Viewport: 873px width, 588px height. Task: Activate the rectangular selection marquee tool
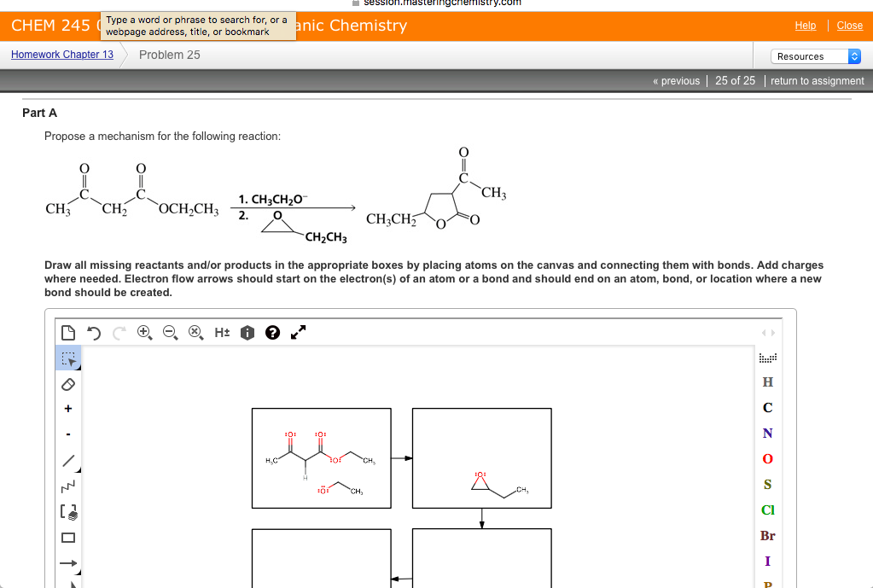[x=68, y=358]
